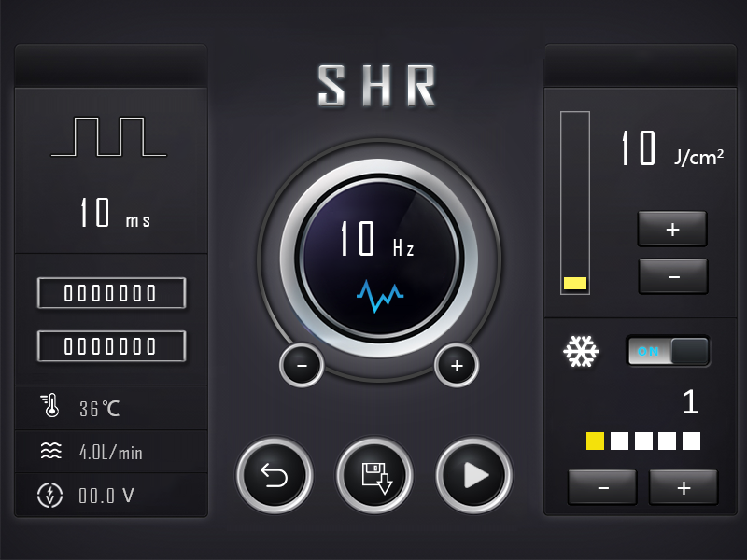Toggle the cooling ON switch
Screen dimensions: 747x560
point(668,352)
